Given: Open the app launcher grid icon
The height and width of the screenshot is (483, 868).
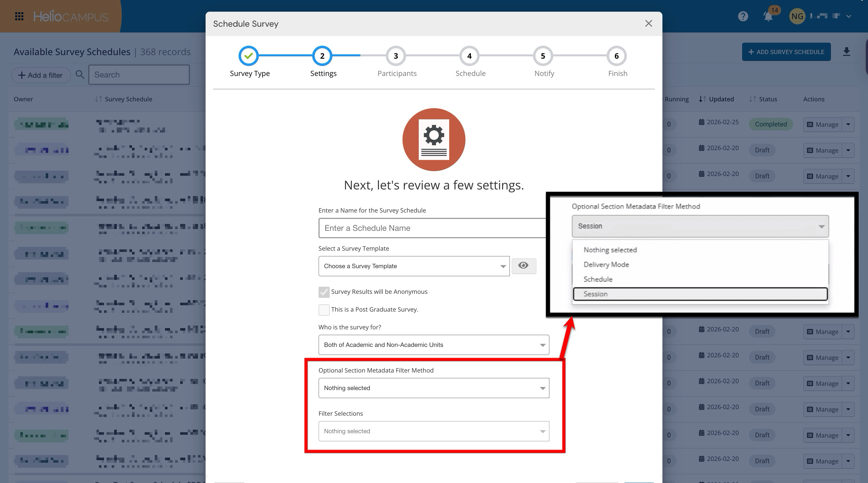Looking at the screenshot, I should pyautogui.click(x=19, y=16).
